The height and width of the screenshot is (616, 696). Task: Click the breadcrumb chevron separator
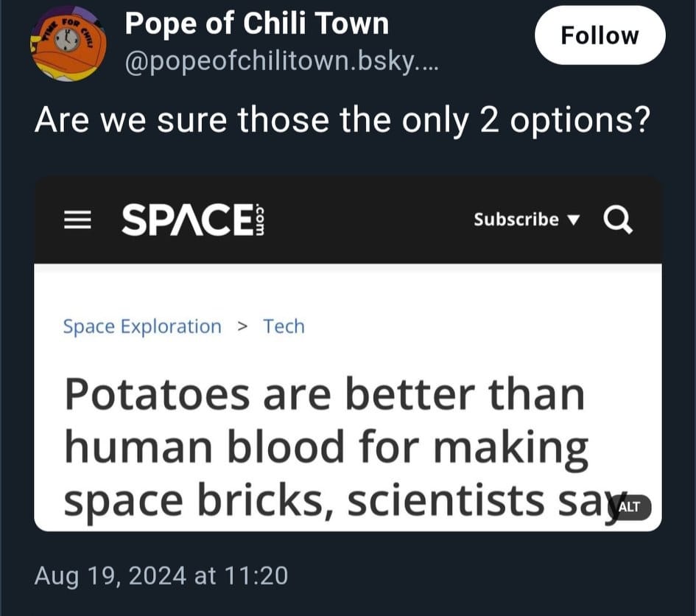click(x=242, y=326)
